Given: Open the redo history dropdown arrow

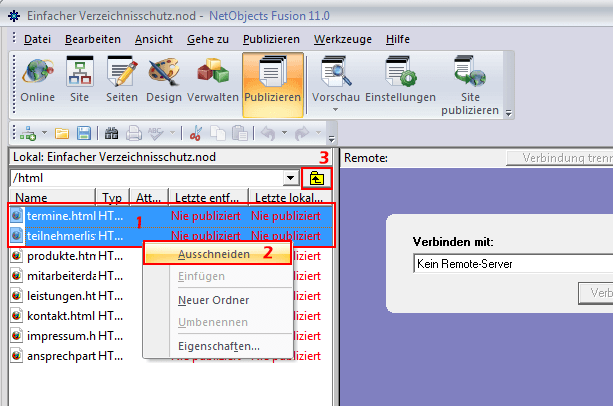Looking at the screenshot, I should coord(318,133).
